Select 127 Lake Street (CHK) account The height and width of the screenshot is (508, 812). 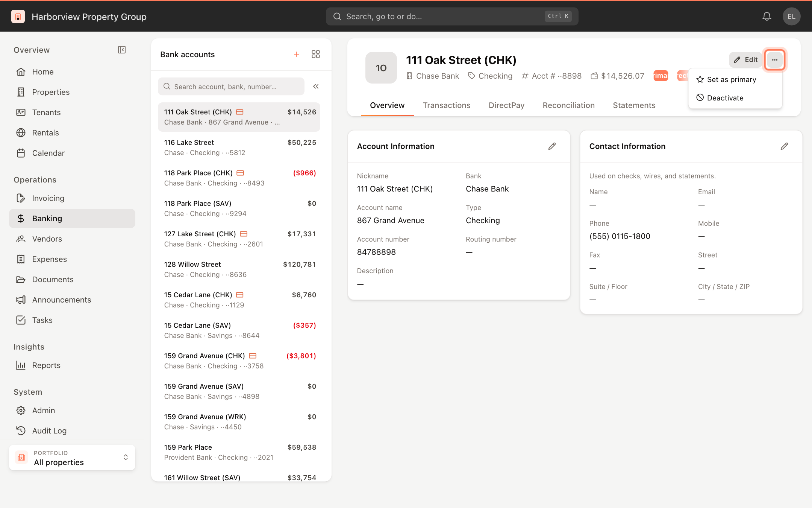(x=239, y=239)
